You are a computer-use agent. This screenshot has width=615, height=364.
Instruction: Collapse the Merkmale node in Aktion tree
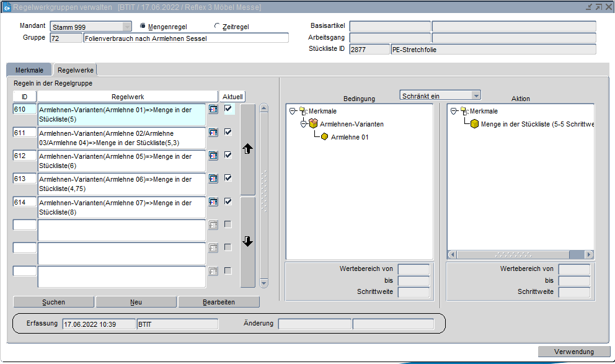pos(454,111)
